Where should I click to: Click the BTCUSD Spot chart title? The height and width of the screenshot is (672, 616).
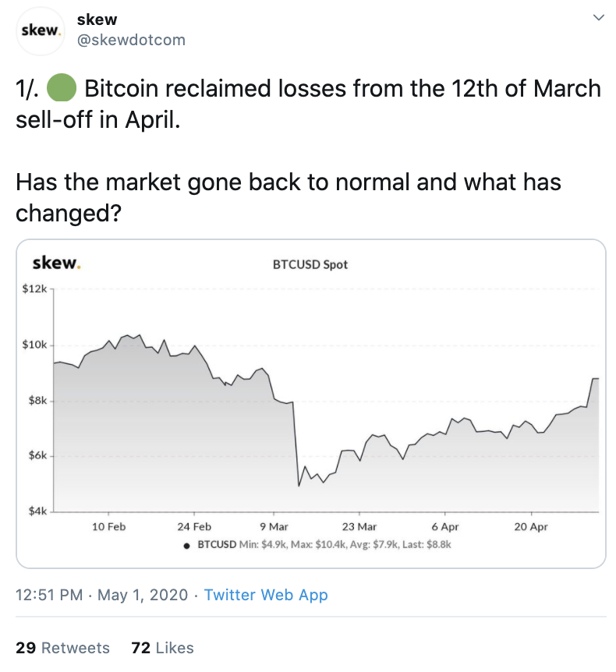tap(310, 264)
